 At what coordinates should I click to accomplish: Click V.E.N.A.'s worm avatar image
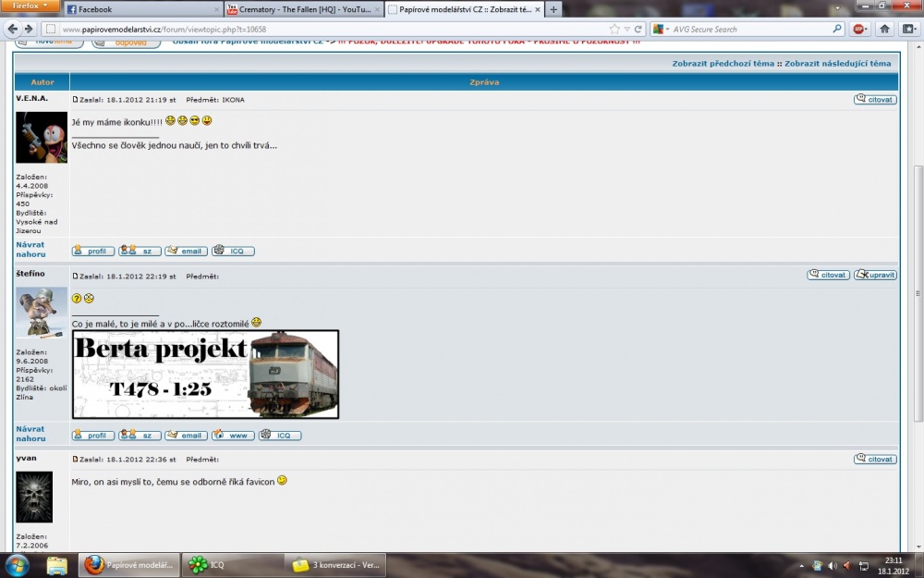coord(42,138)
